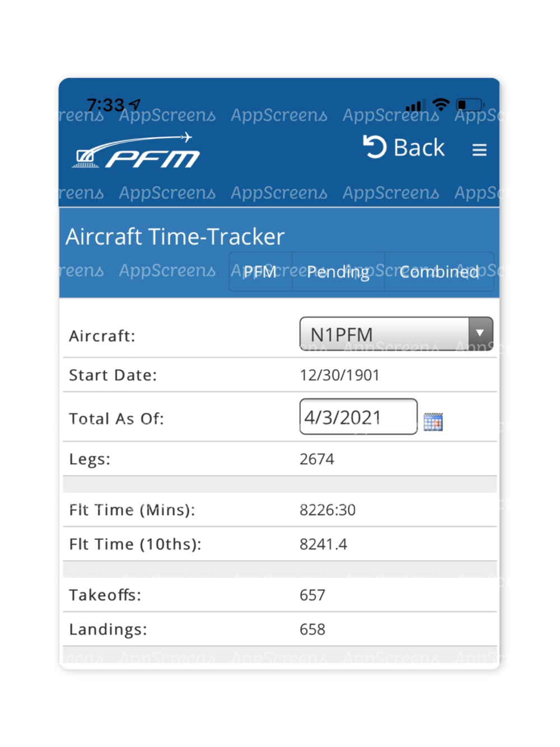Tap the Legs count 2674

[x=317, y=459]
